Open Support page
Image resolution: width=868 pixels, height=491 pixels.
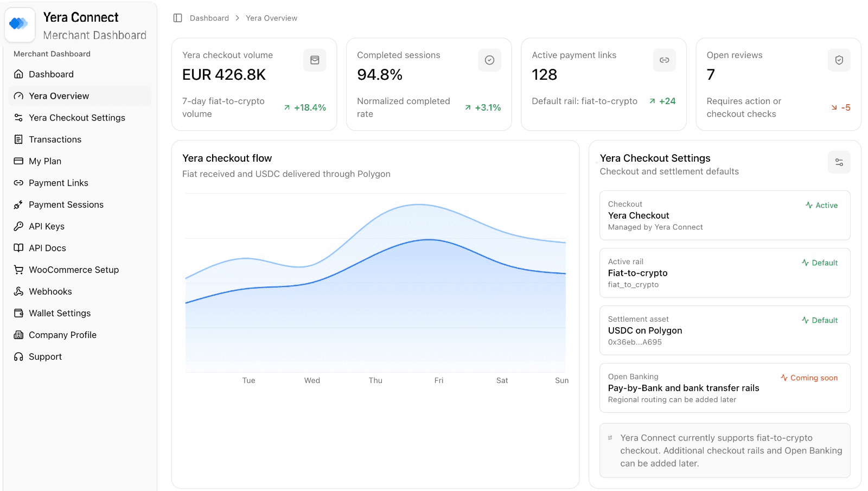[x=80, y=356]
